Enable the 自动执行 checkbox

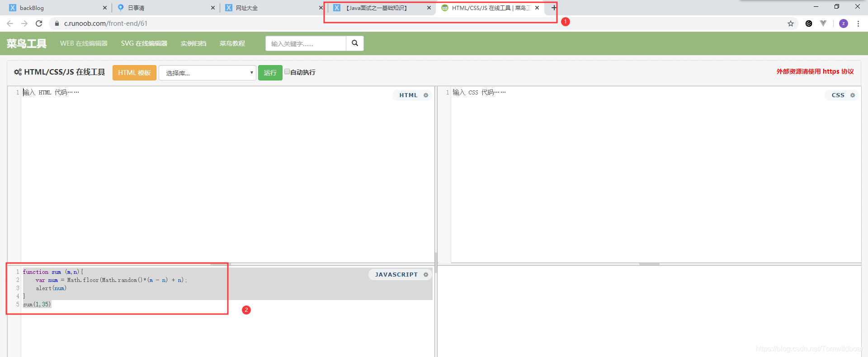coord(287,72)
